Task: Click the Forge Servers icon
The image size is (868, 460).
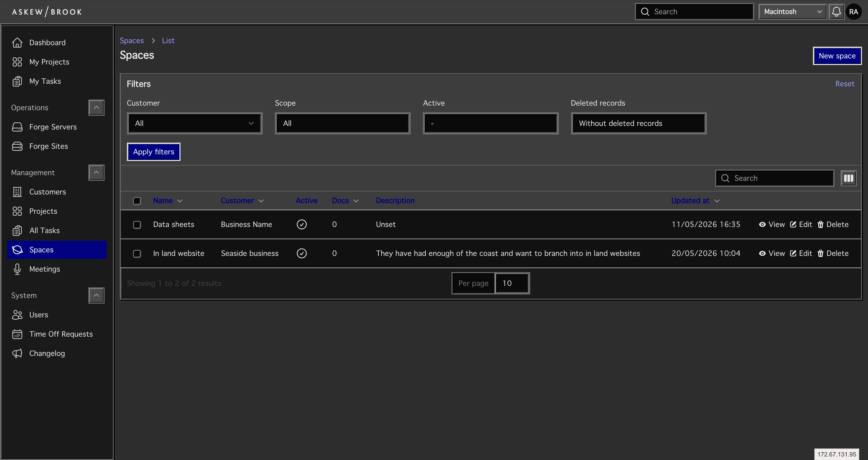Action: (x=17, y=127)
